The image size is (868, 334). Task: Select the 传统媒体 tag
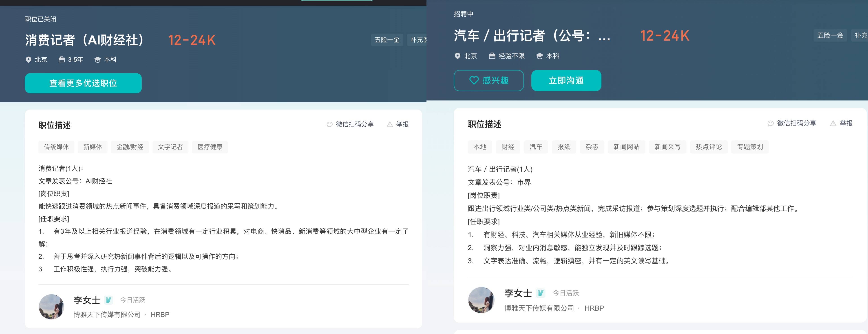[x=56, y=147]
